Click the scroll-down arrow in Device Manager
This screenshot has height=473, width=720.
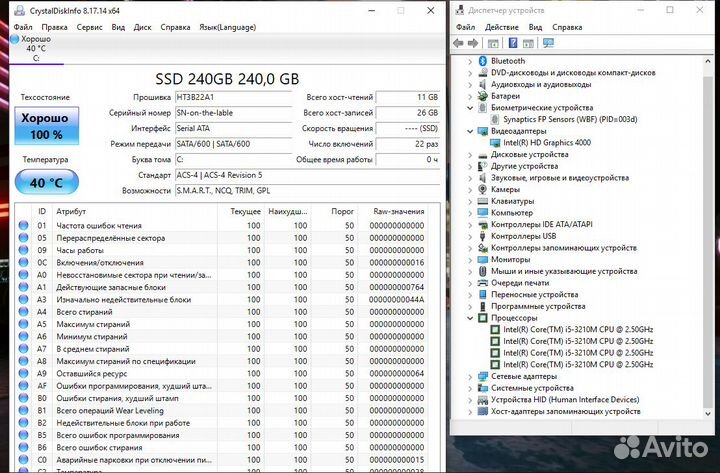click(708, 413)
